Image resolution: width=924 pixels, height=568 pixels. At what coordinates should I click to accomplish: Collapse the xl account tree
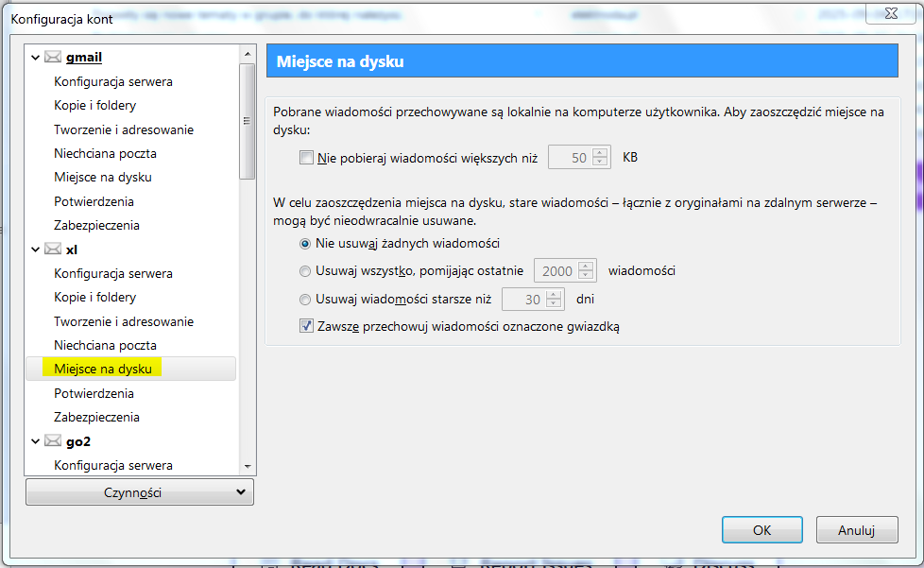click(35, 250)
